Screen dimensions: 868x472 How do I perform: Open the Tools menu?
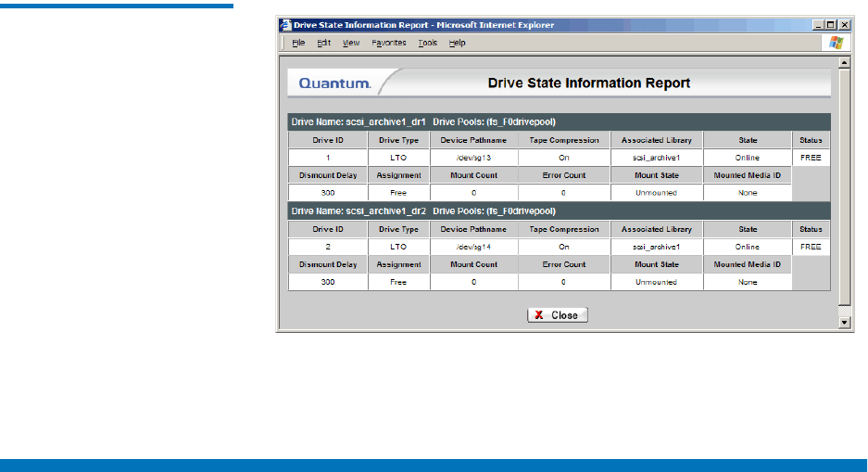coord(427,43)
